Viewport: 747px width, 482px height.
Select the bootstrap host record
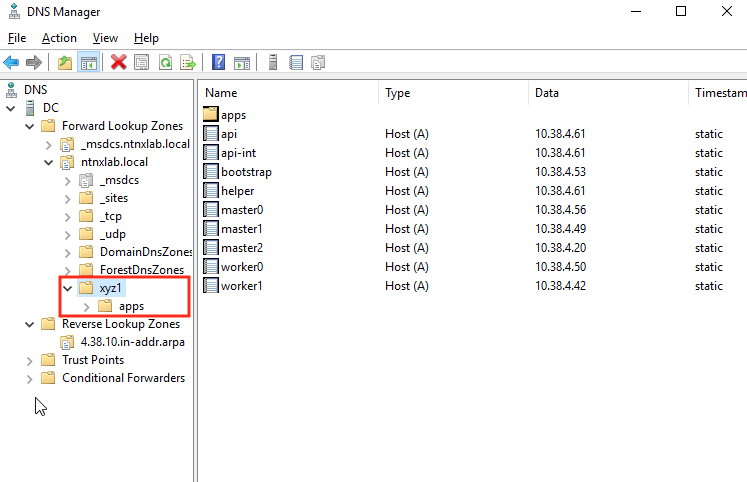point(246,172)
